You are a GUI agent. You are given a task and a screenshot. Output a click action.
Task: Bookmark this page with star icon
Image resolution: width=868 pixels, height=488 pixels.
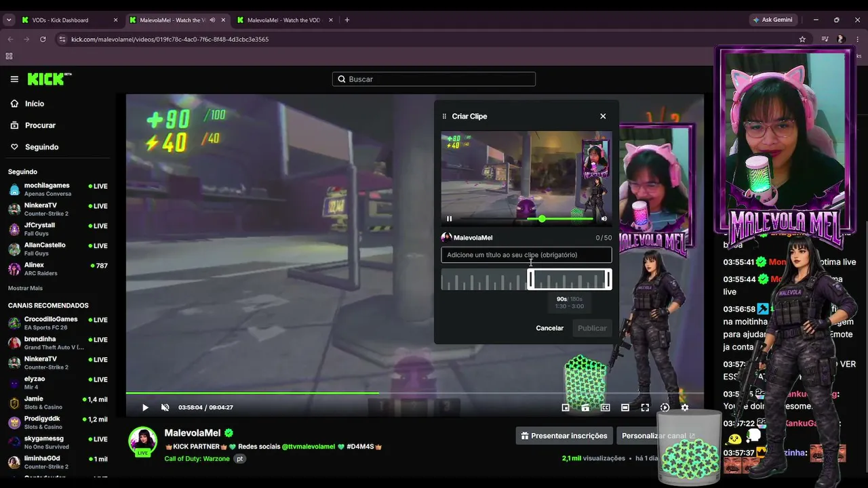(x=802, y=39)
